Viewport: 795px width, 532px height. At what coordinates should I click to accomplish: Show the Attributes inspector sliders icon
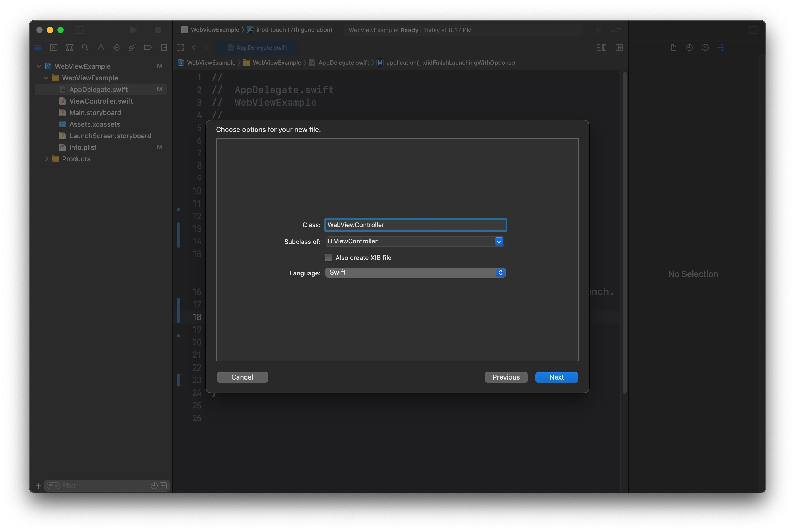point(721,48)
